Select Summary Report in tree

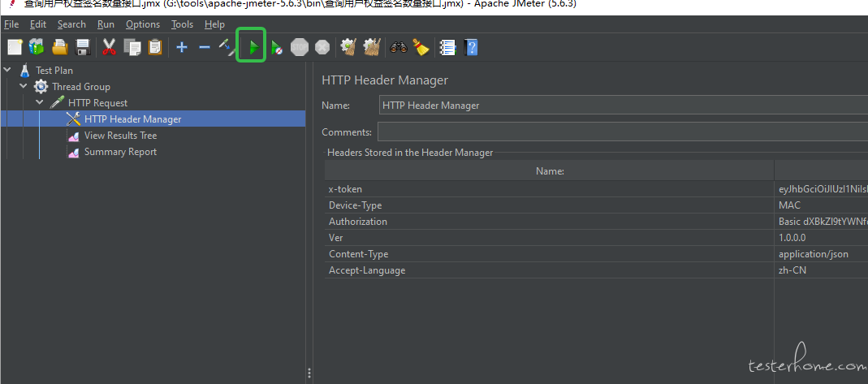pyautogui.click(x=120, y=152)
